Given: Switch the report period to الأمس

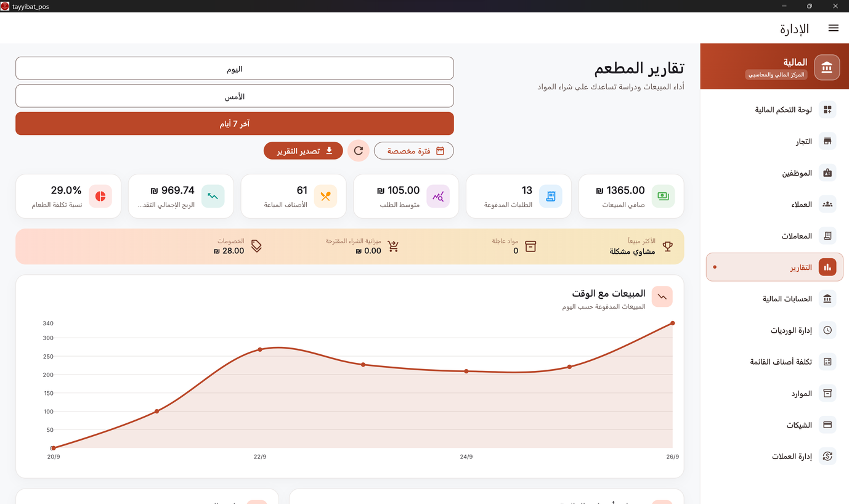Looking at the screenshot, I should (235, 96).
